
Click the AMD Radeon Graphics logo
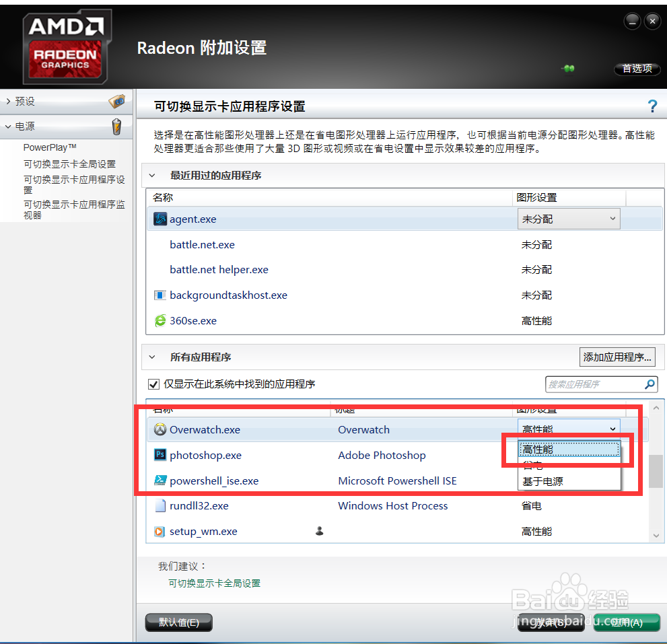67,47
